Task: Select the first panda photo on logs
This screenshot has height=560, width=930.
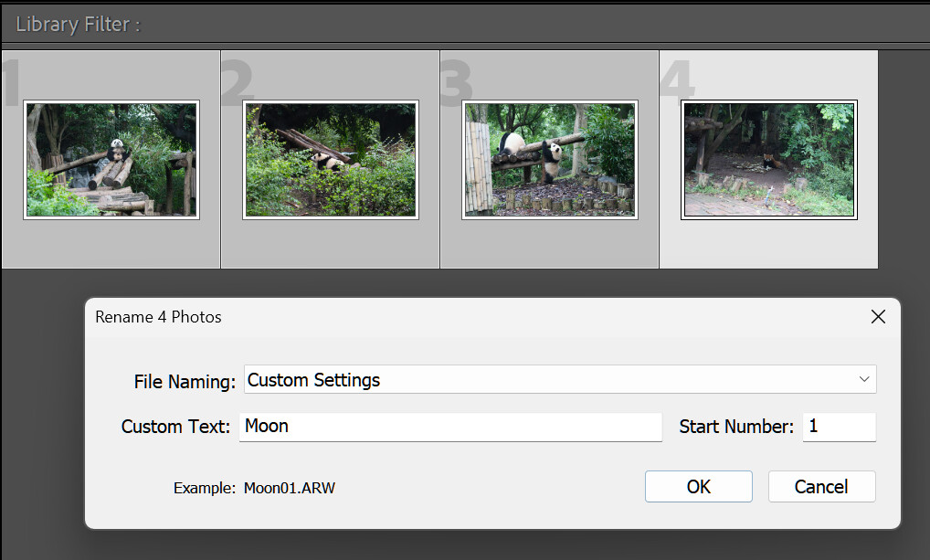Action: pyautogui.click(x=111, y=160)
